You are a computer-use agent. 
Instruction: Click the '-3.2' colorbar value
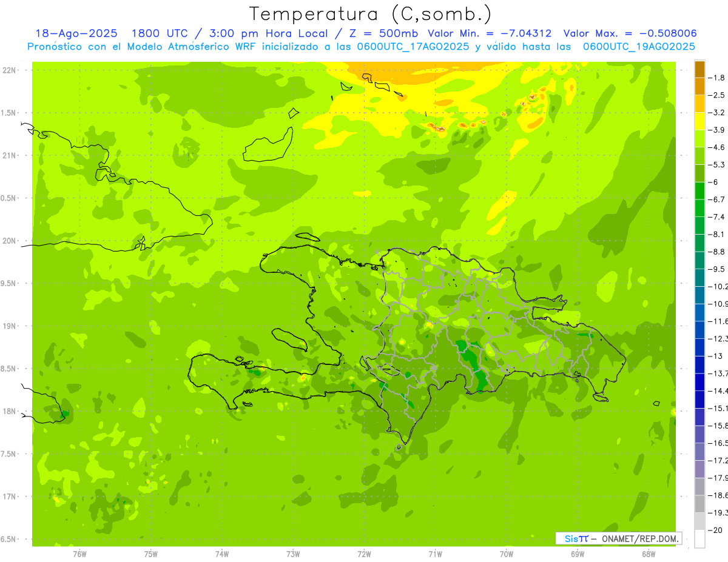[717, 113]
